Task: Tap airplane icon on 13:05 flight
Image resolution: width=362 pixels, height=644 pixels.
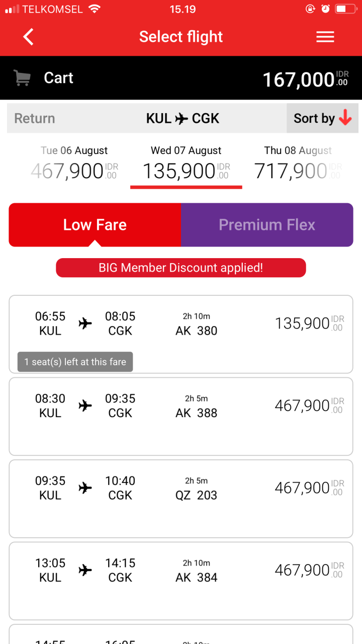Action: coord(85,570)
